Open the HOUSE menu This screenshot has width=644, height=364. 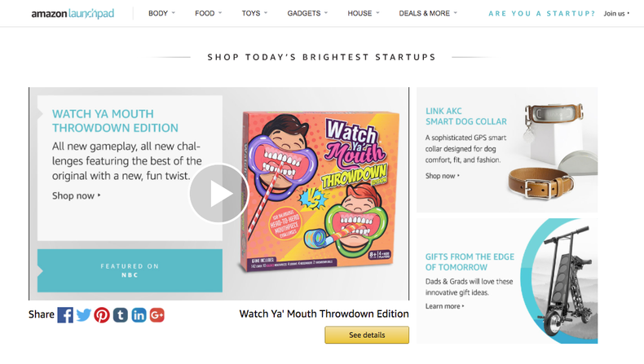tap(364, 14)
